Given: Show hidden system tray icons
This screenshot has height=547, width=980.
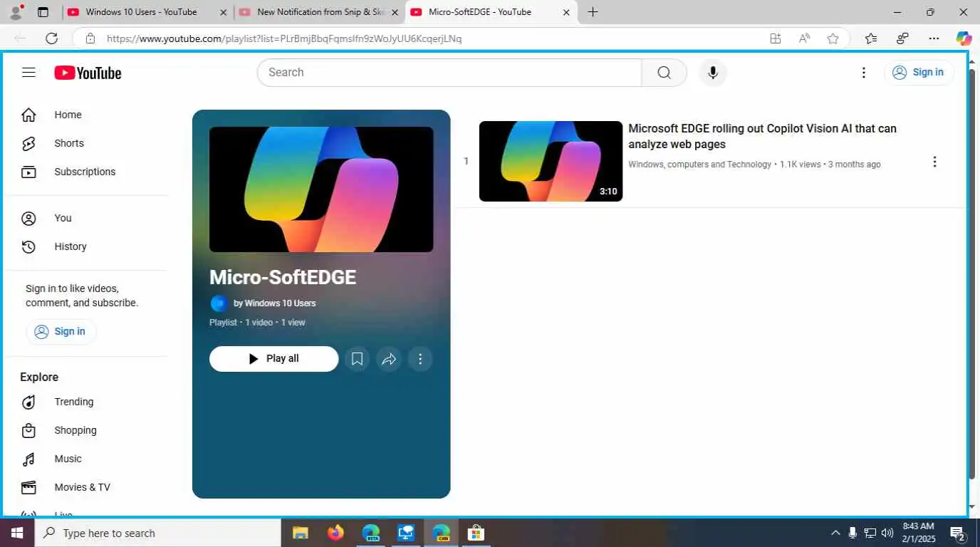Looking at the screenshot, I should [835, 533].
